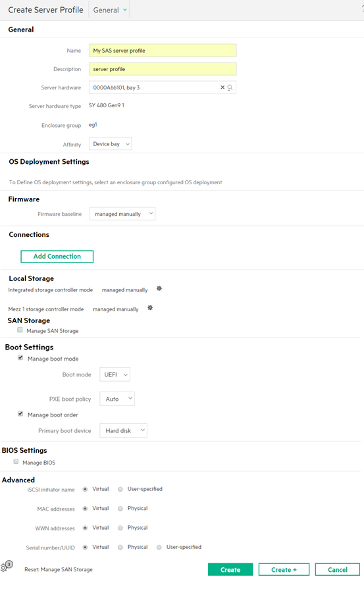Open PXE boot policy dropdown
Viewport: 364px width, 589px height.
click(x=117, y=399)
